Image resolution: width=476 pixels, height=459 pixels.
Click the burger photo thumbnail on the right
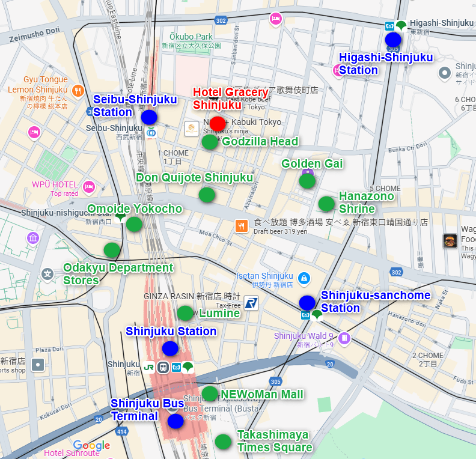pos(450,241)
